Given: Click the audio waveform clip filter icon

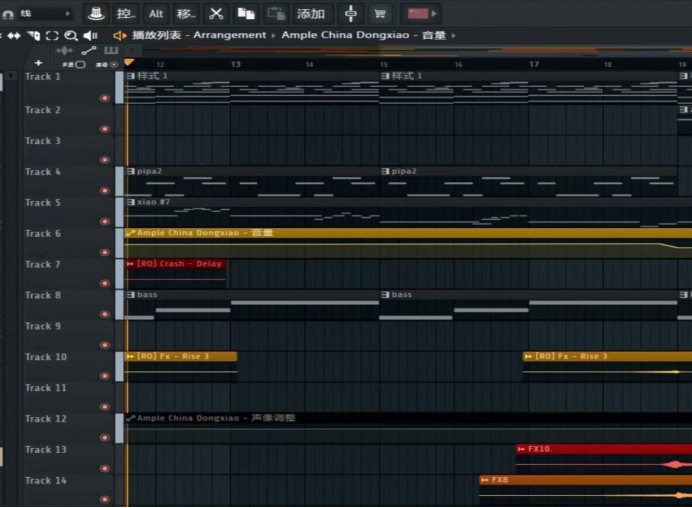Looking at the screenshot, I should (x=64, y=50).
